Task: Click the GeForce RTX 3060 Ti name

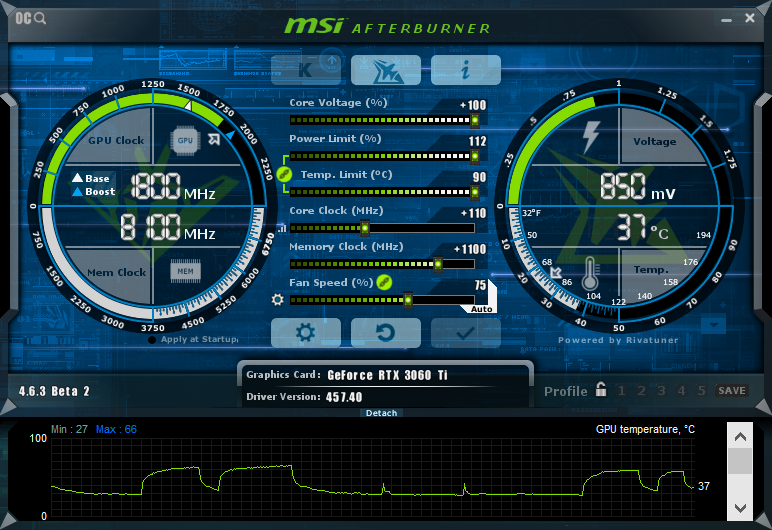Action: click(387, 375)
